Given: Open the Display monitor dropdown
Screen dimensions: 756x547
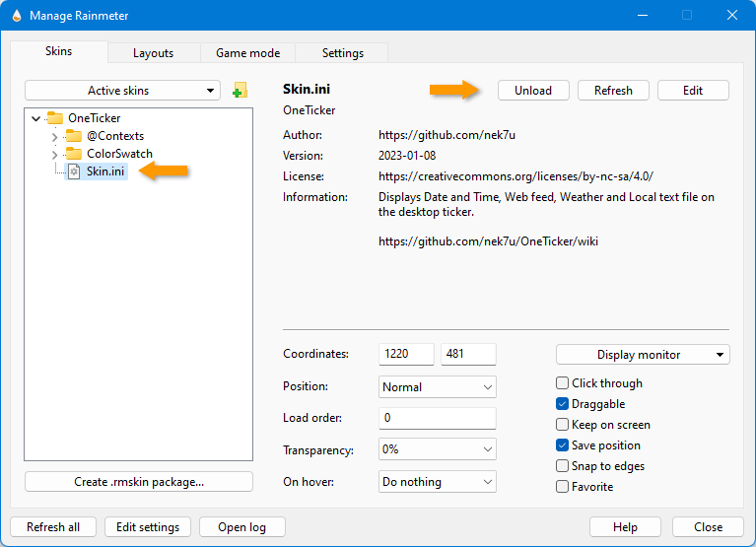Looking at the screenshot, I should pos(643,355).
